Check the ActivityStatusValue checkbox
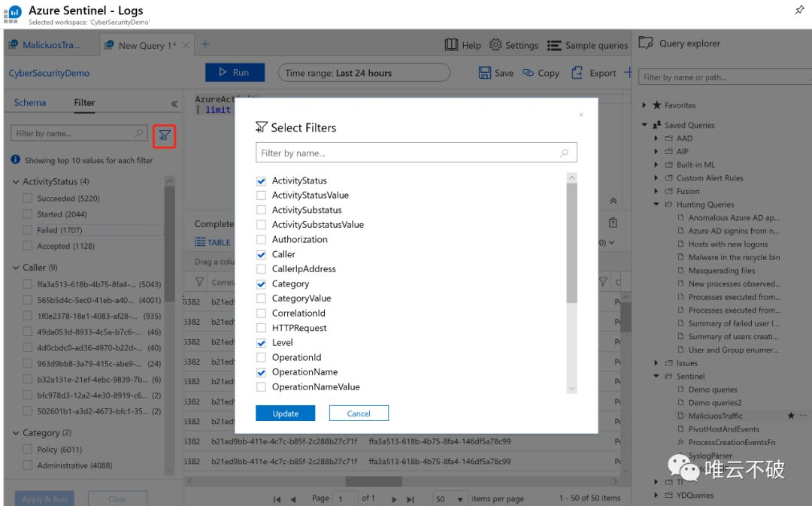Screen dimensions: 812x506 (261, 195)
